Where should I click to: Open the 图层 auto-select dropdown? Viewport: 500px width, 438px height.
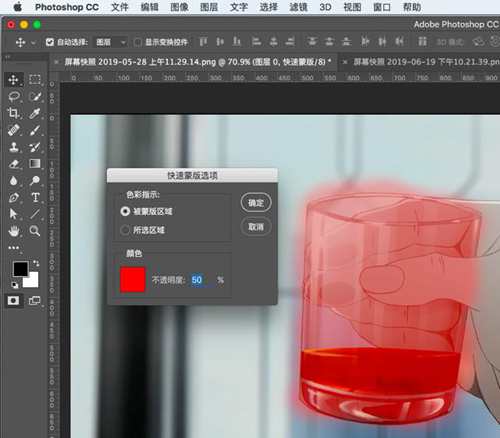pos(110,42)
